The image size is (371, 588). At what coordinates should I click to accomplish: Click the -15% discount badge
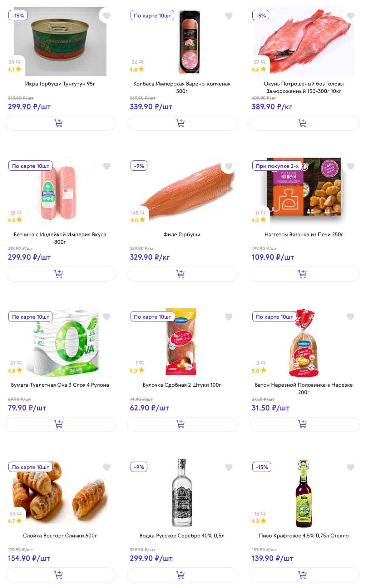tap(18, 16)
